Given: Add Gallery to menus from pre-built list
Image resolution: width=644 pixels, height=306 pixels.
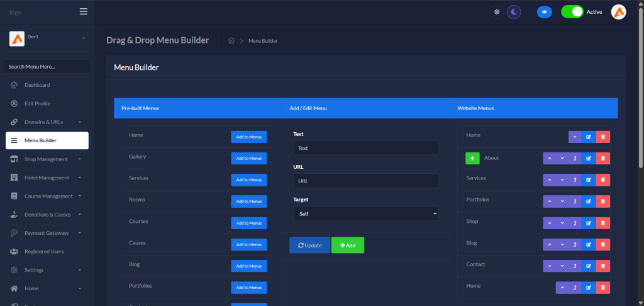Looking at the screenshot, I should coord(248,159).
